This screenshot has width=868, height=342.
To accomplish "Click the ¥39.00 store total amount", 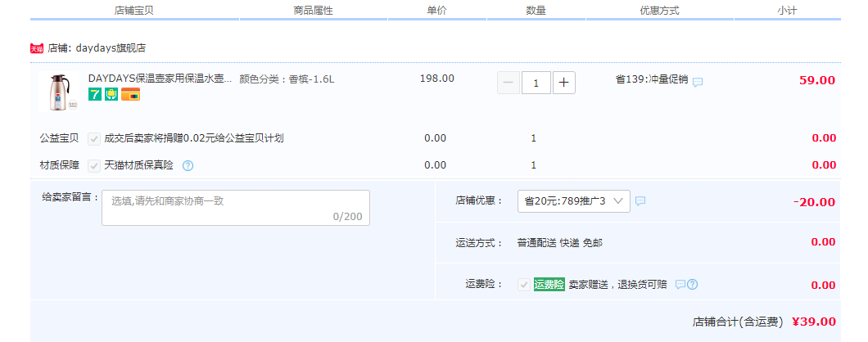I will (814, 322).
